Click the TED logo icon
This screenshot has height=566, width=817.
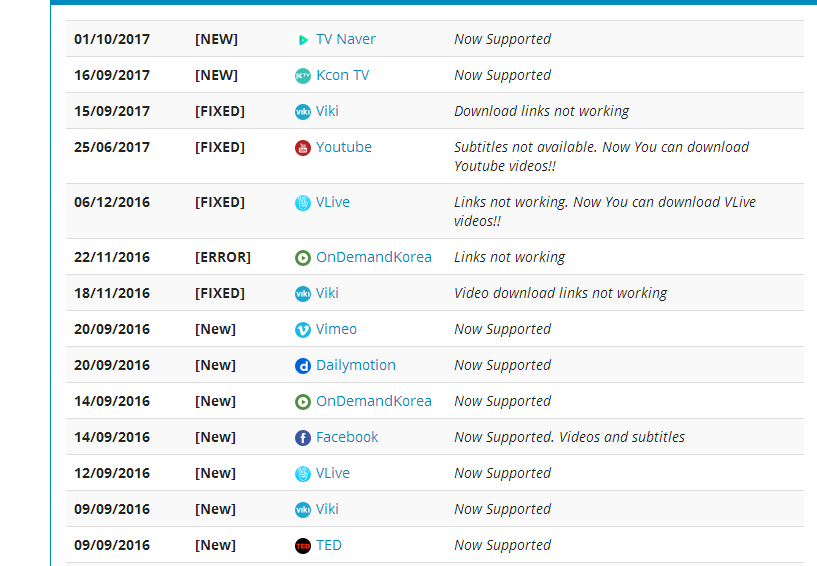pos(303,546)
